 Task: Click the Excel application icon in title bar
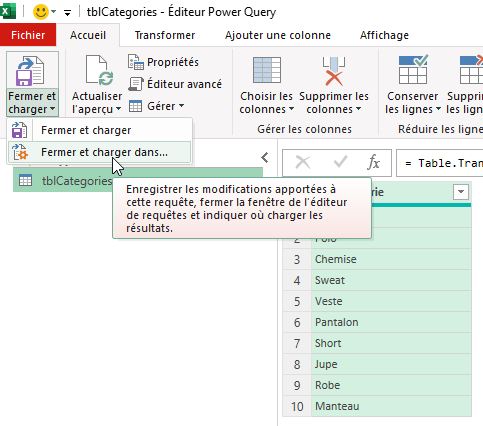[x=7, y=12]
